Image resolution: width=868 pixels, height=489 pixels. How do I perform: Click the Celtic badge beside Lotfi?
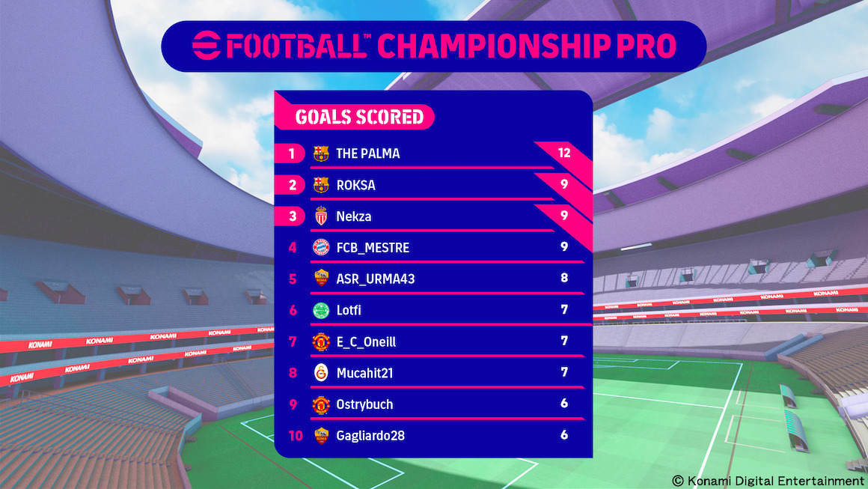coord(320,310)
